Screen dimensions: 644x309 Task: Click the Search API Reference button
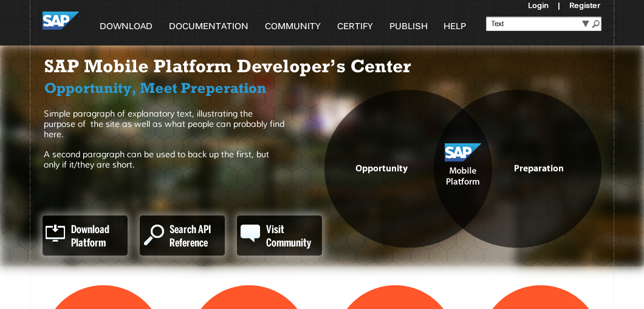(x=182, y=236)
